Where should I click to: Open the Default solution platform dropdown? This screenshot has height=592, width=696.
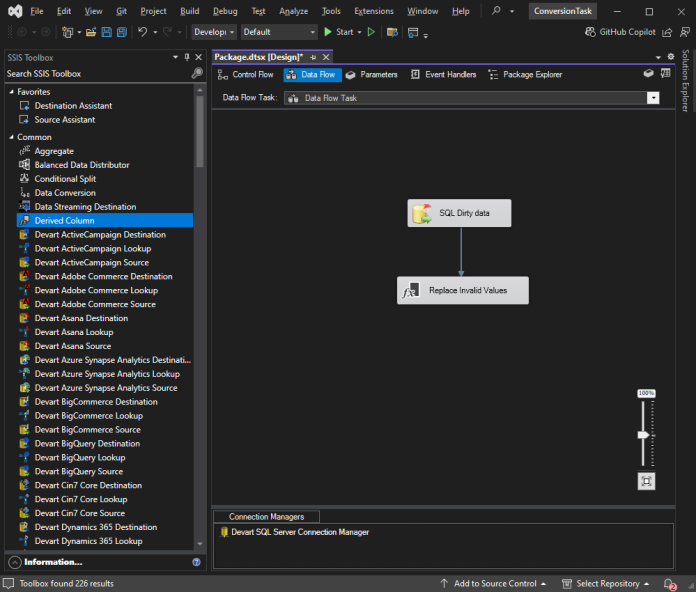click(x=279, y=32)
